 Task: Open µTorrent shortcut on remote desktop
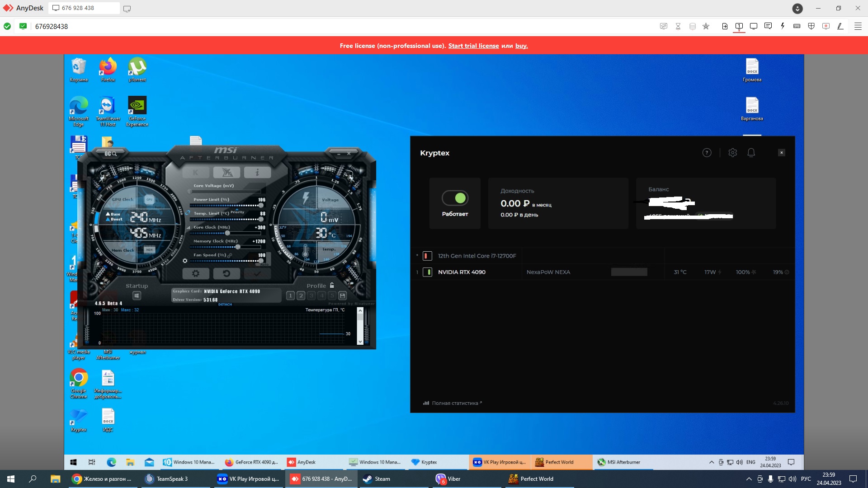[x=137, y=70]
